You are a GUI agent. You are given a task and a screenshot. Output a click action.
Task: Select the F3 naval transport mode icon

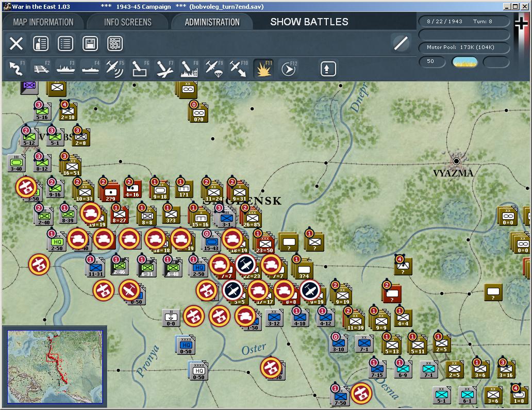[66, 68]
